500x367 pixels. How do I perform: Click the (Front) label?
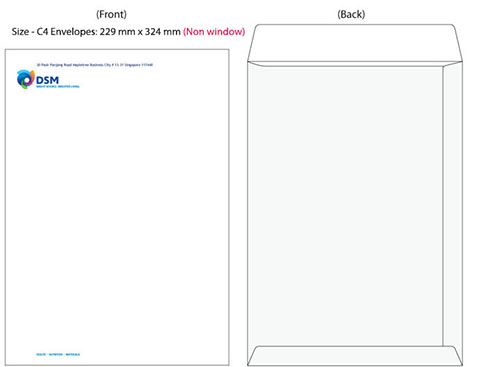(x=111, y=14)
